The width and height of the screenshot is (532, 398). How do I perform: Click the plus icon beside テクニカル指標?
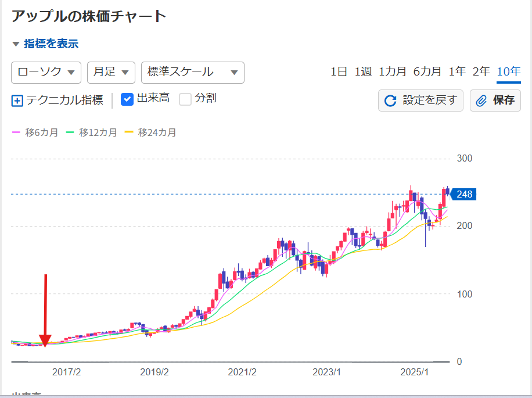(17, 101)
